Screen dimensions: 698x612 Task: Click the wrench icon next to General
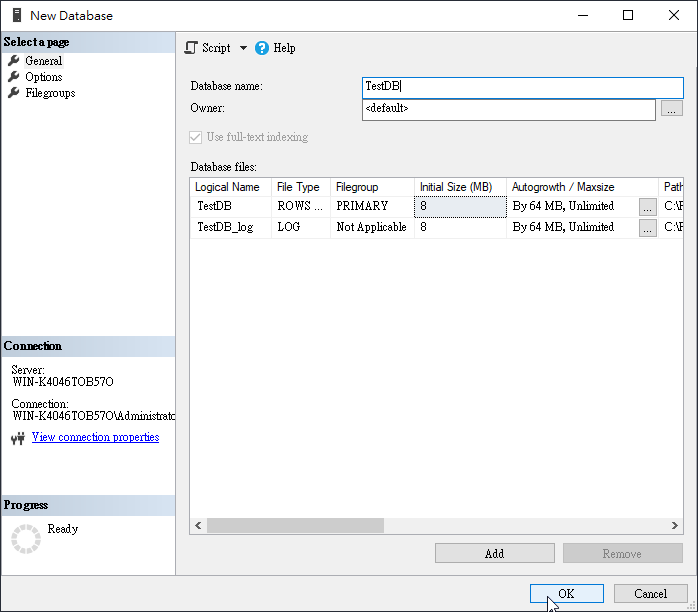pyautogui.click(x=14, y=60)
